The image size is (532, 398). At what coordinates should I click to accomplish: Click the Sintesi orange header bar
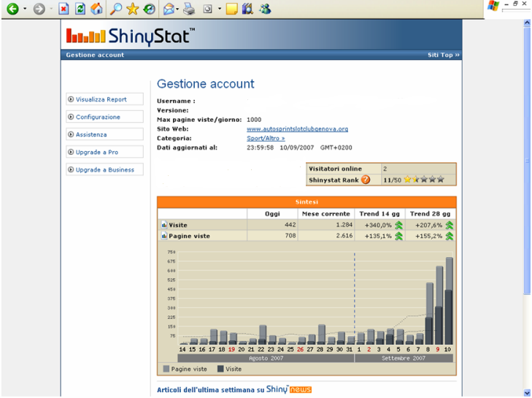[x=307, y=202]
